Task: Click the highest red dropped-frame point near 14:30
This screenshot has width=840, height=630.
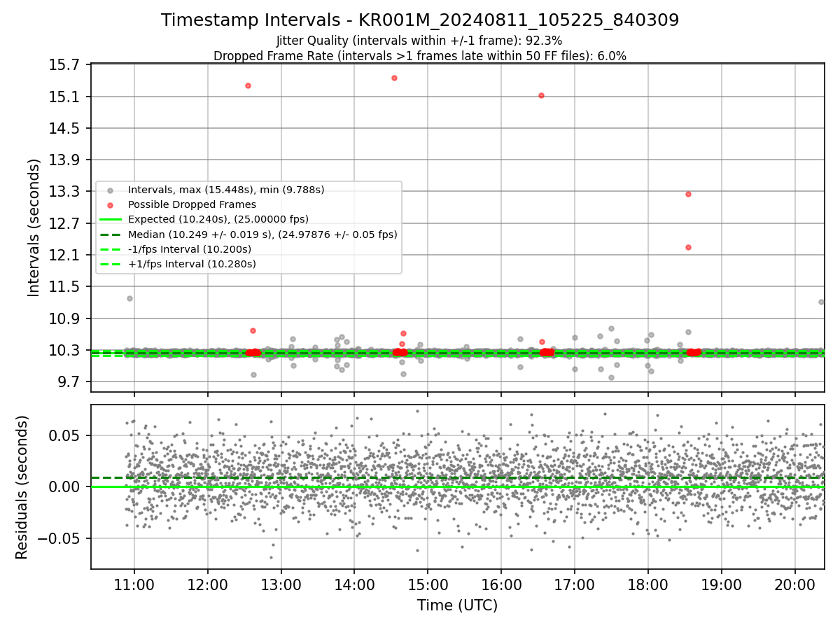Action: [394, 78]
